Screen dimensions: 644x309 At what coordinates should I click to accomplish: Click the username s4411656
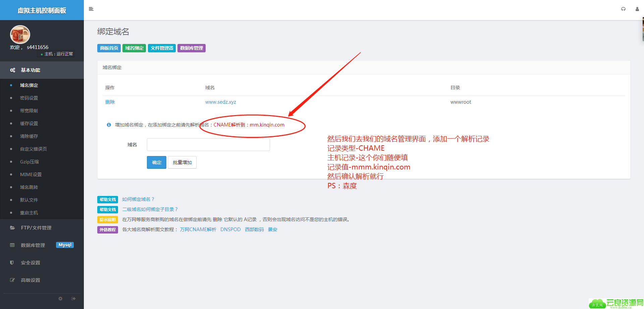tap(38, 47)
